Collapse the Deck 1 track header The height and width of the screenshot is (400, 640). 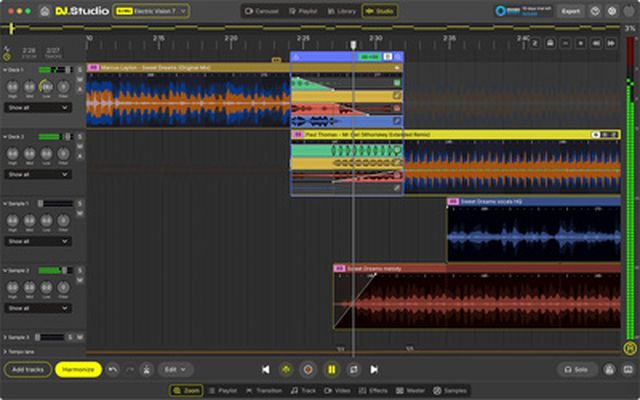pyautogui.click(x=5, y=70)
